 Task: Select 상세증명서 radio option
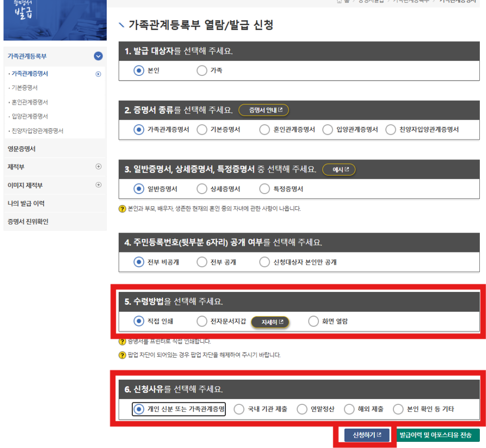[x=202, y=189]
